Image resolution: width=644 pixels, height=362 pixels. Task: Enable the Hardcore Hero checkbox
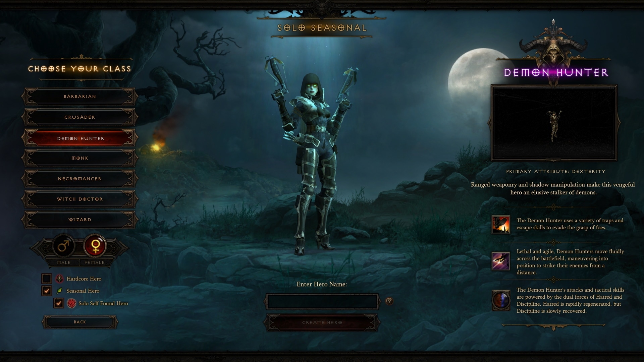[x=47, y=278]
